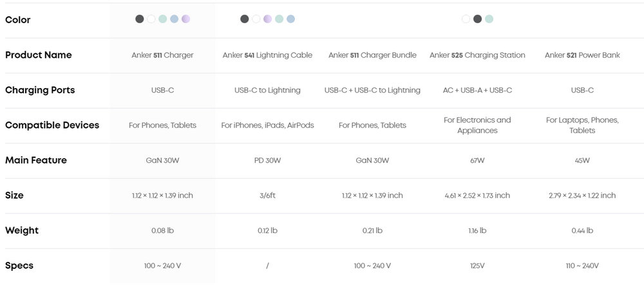Open the Anker 511 Charger product name
The height and width of the screenshot is (285, 644).
pos(162,55)
